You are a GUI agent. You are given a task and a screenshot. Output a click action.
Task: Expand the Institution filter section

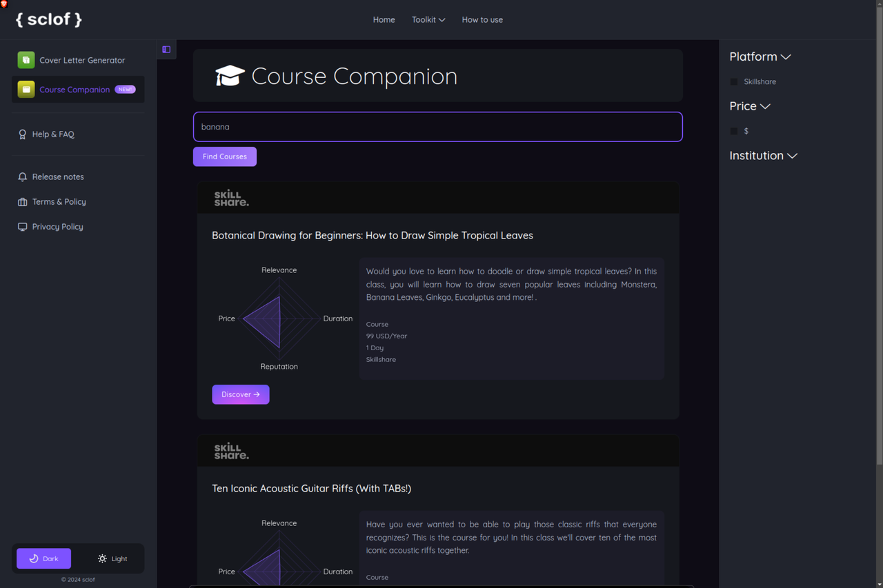pyautogui.click(x=764, y=156)
